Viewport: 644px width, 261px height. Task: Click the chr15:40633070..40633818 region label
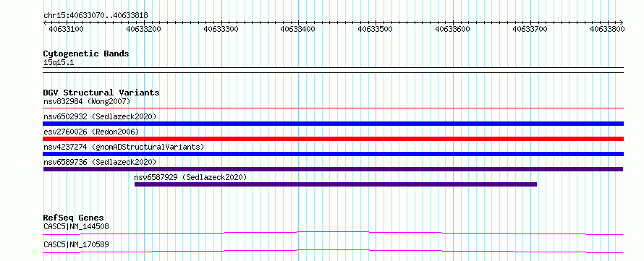(x=96, y=16)
